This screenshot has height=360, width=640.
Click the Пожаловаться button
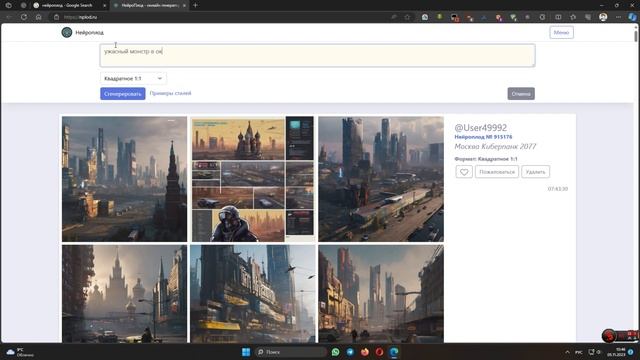click(497, 172)
